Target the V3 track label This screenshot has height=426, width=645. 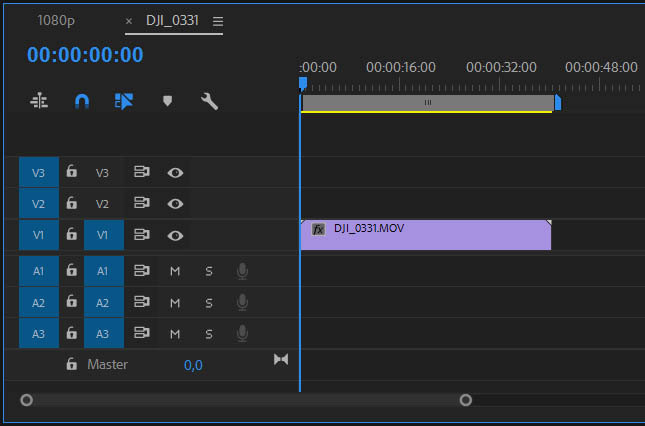pyautogui.click(x=102, y=173)
